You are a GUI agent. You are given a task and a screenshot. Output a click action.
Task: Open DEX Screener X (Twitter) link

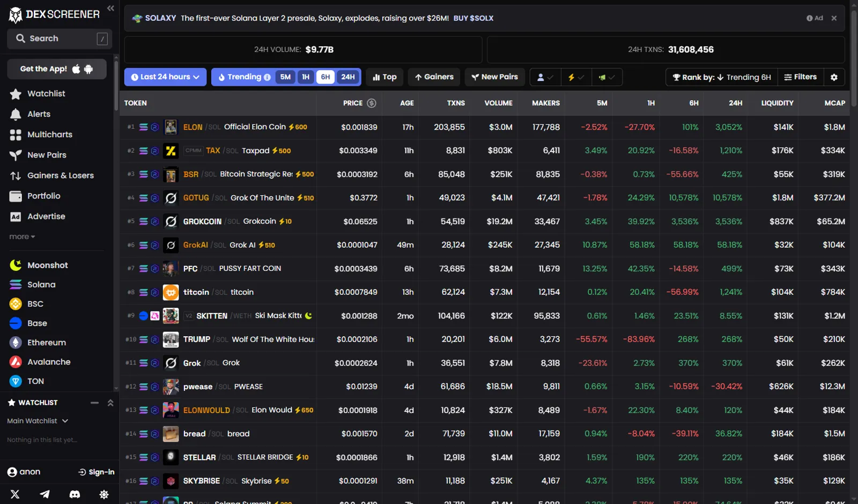coord(15,494)
